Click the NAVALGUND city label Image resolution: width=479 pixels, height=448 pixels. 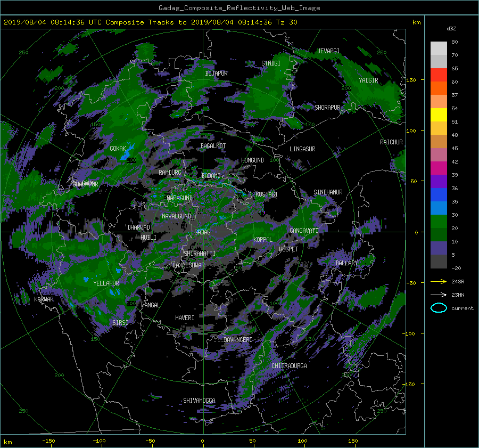click(x=176, y=216)
